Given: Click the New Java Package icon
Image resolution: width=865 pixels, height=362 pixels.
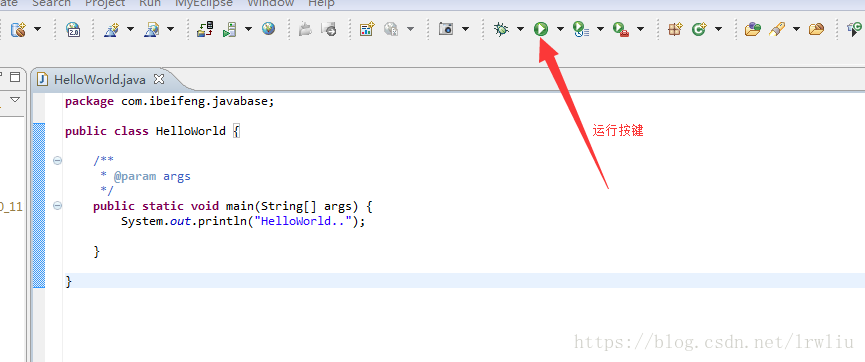Looking at the screenshot, I should click(675, 29).
